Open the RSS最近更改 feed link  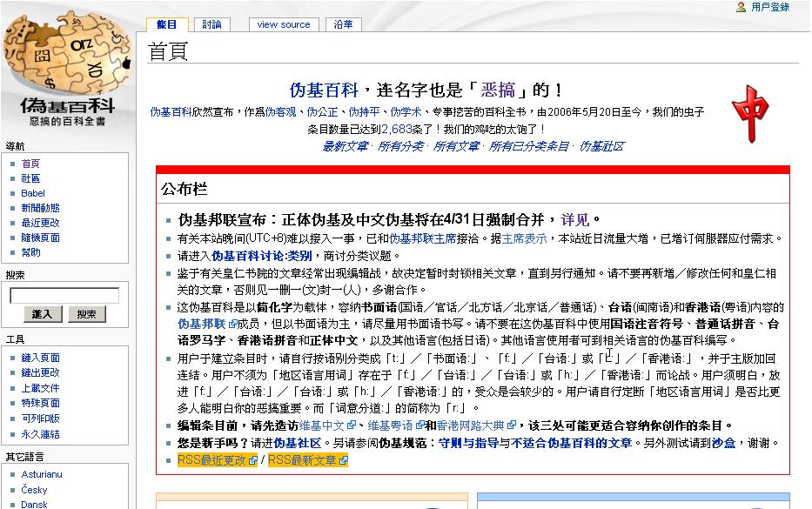(211, 460)
